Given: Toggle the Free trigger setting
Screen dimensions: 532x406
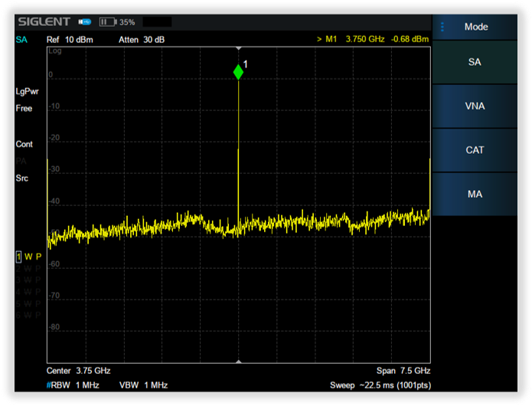Looking at the screenshot, I should 24,109.
